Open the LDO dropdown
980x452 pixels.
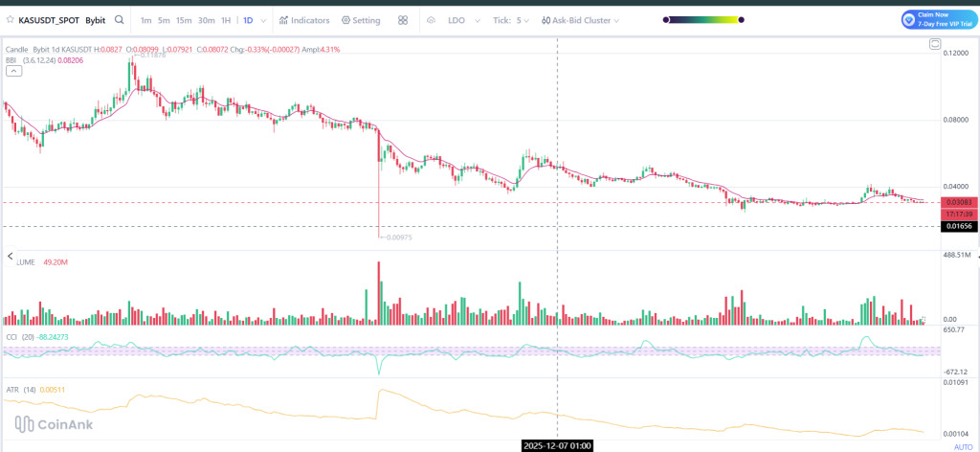pyautogui.click(x=462, y=20)
